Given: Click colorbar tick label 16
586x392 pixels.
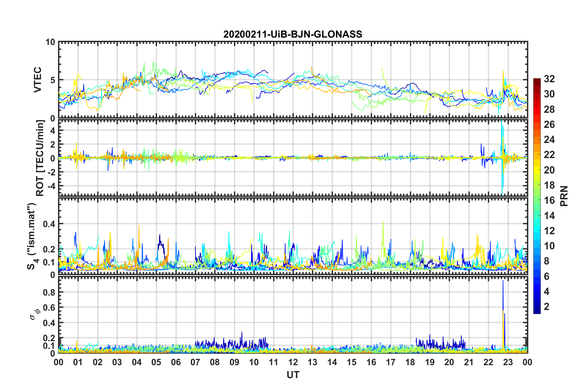Looking at the screenshot, I should [x=549, y=200].
